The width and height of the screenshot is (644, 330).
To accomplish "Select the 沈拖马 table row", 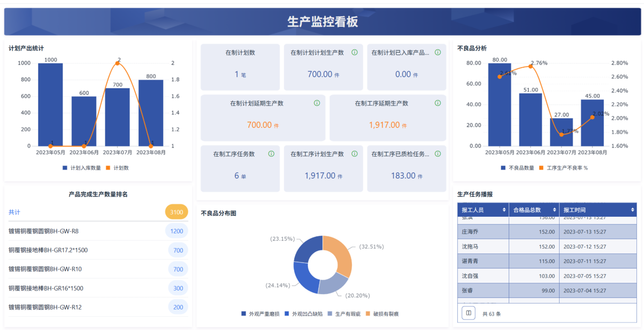I will (x=547, y=247).
